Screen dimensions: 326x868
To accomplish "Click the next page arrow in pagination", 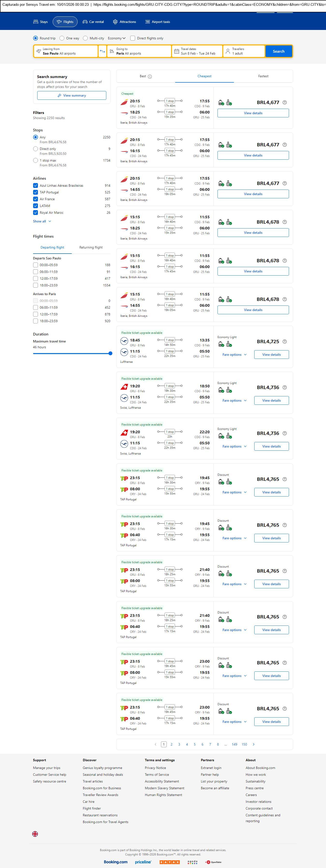I will pyautogui.click(x=254, y=744).
